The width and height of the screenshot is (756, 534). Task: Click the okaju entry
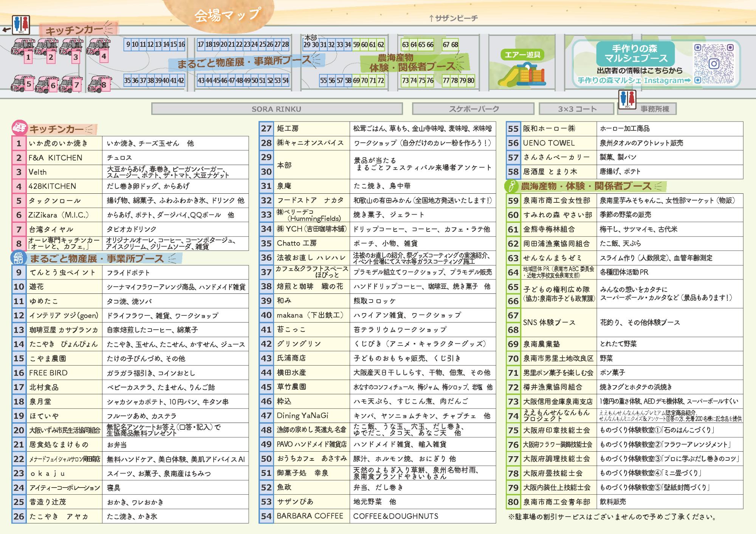pos(47,473)
